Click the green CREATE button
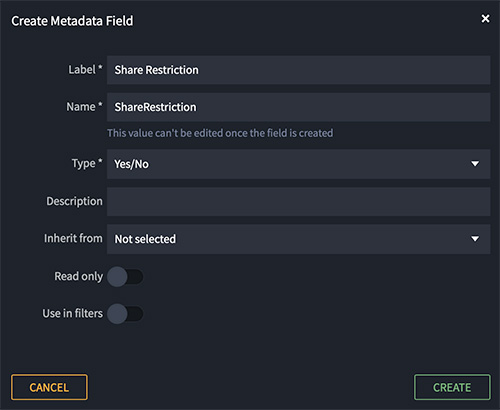The height and width of the screenshot is (410, 500). pyautogui.click(x=452, y=387)
